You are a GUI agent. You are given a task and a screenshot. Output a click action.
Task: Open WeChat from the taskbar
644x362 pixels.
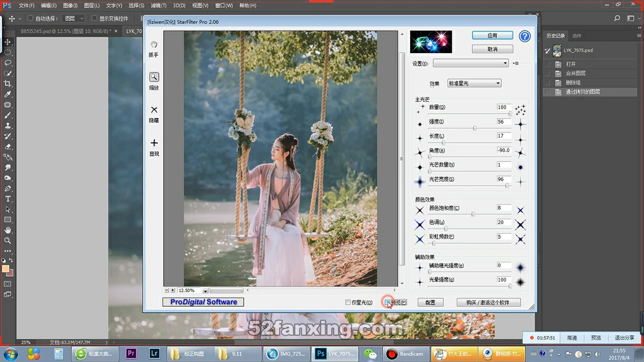click(x=370, y=353)
